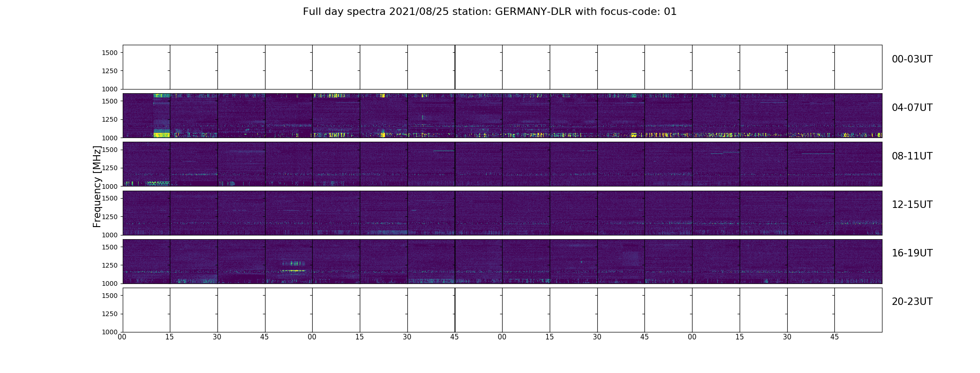Screen dimensions: 980x373
Task: Click the 1250 tick label of the 20-23UT row
Action: 110,314
